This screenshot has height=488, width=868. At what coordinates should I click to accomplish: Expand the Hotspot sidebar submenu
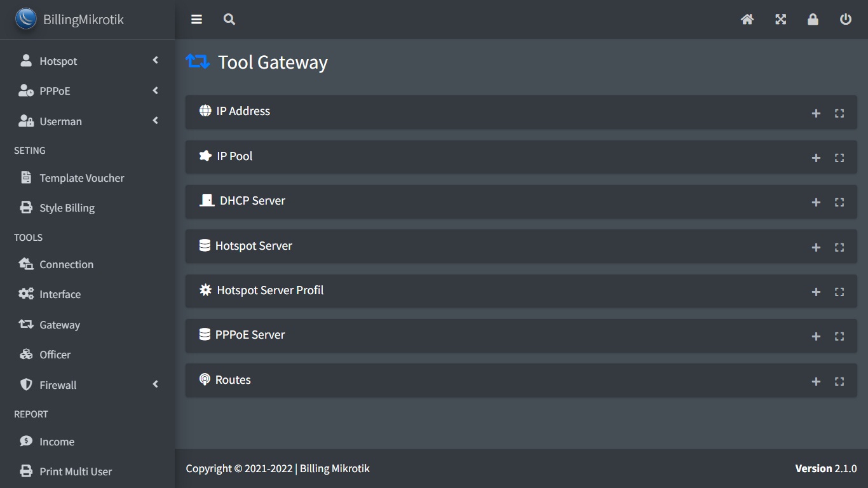click(x=155, y=61)
